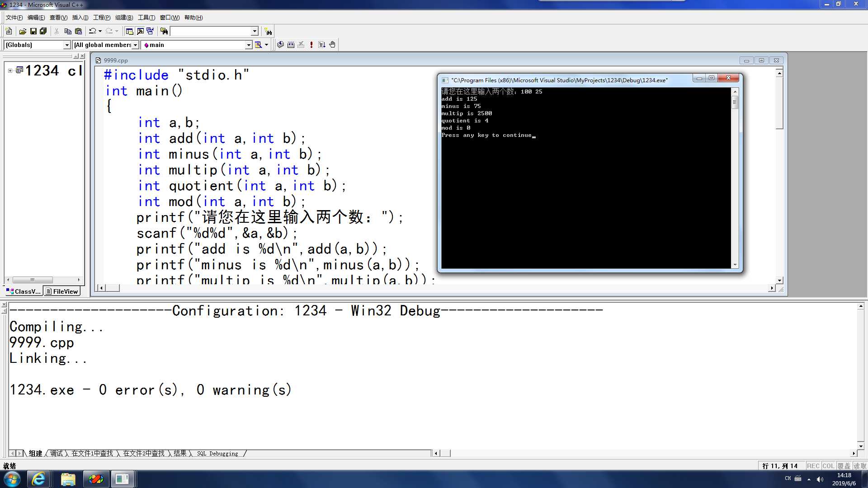Click the Build icon in the build toolbar
This screenshot has width=868, height=488.
click(291, 45)
